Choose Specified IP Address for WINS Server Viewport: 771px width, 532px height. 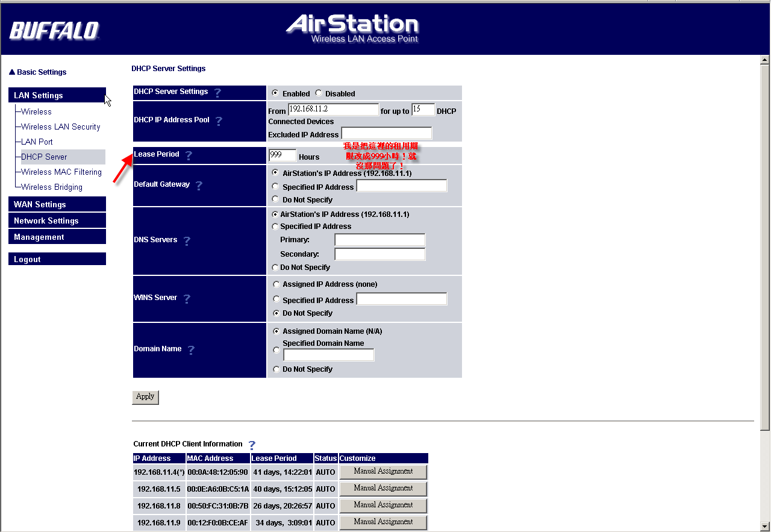276,299
